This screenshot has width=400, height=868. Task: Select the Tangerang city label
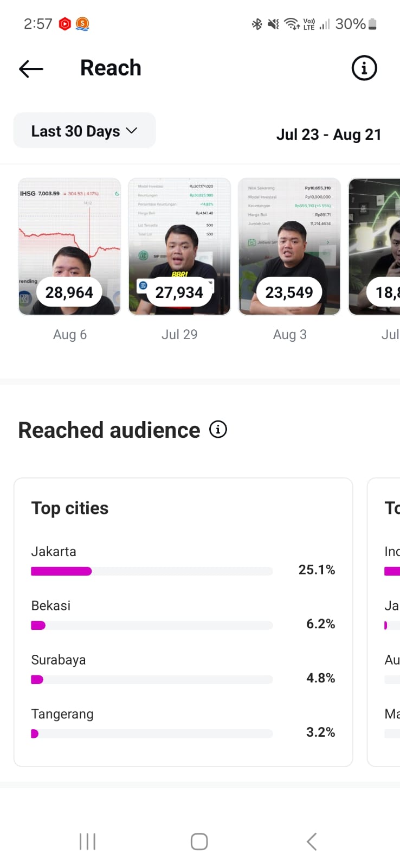pyautogui.click(x=62, y=714)
